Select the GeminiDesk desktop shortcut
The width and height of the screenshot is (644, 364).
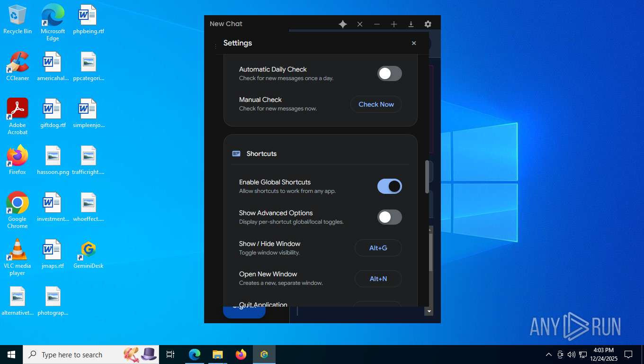[89, 255]
